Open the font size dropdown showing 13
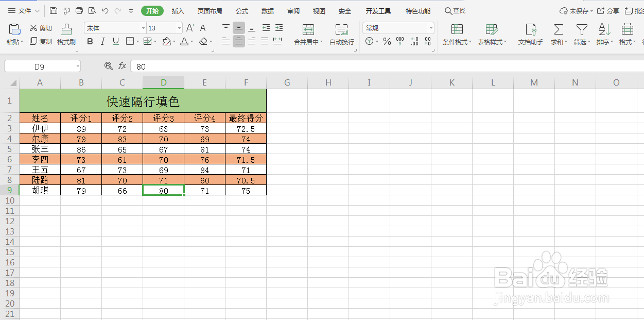The height and width of the screenshot is (320, 644). pyautogui.click(x=179, y=28)
